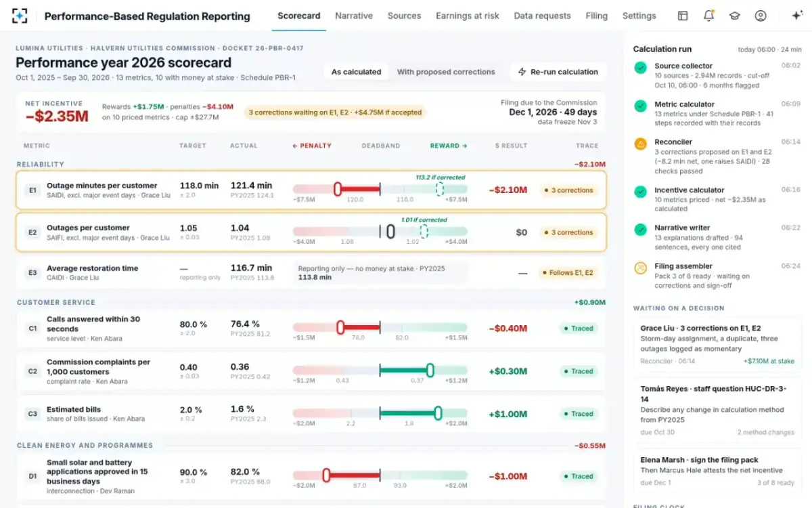Open the layout panel icon
This screenshot has height=508, width=812.
tap(683, 16)
